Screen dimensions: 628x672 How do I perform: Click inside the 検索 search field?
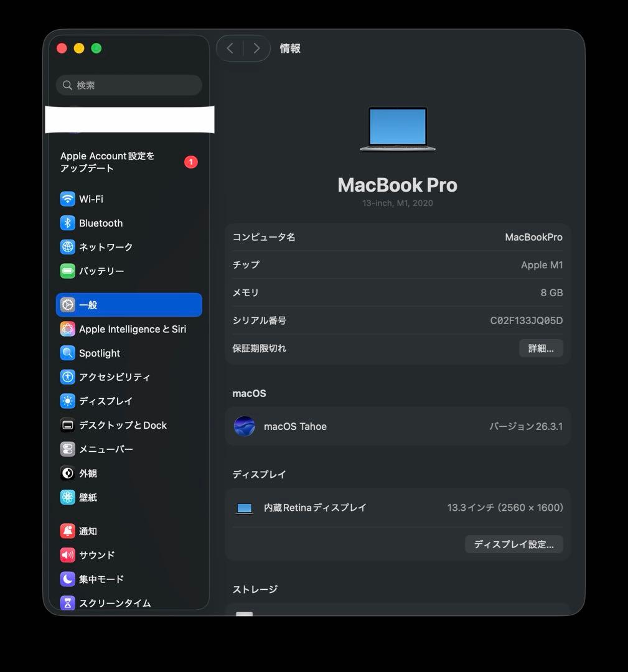(129, 85)
